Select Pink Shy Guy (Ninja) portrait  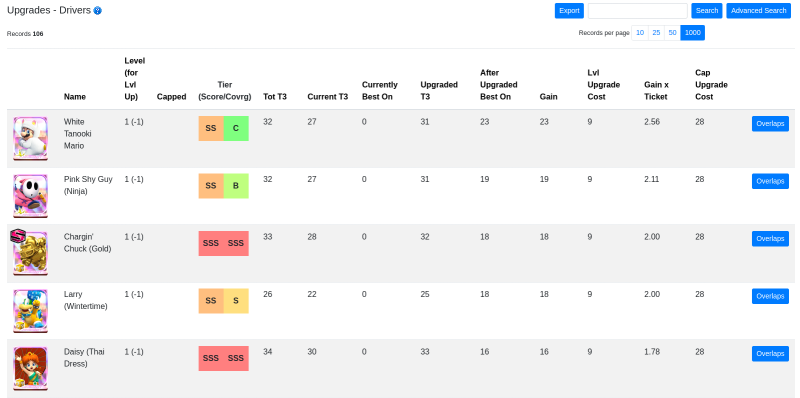[31, 196]
